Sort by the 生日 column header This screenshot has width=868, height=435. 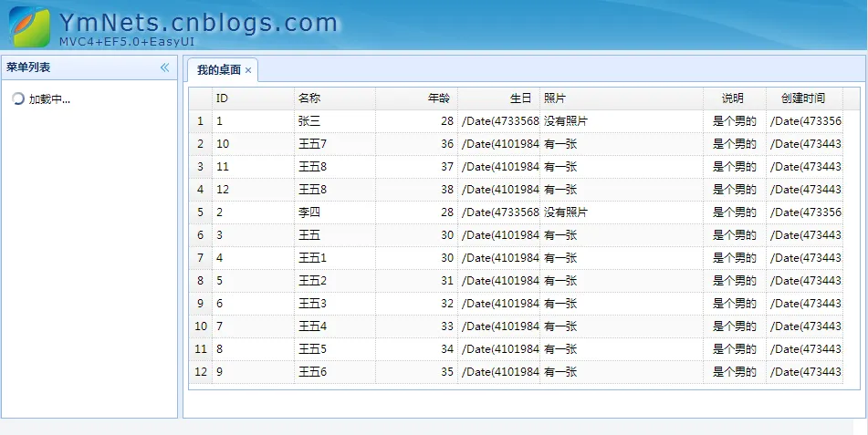pyautogui.click(x=498, y=98)
